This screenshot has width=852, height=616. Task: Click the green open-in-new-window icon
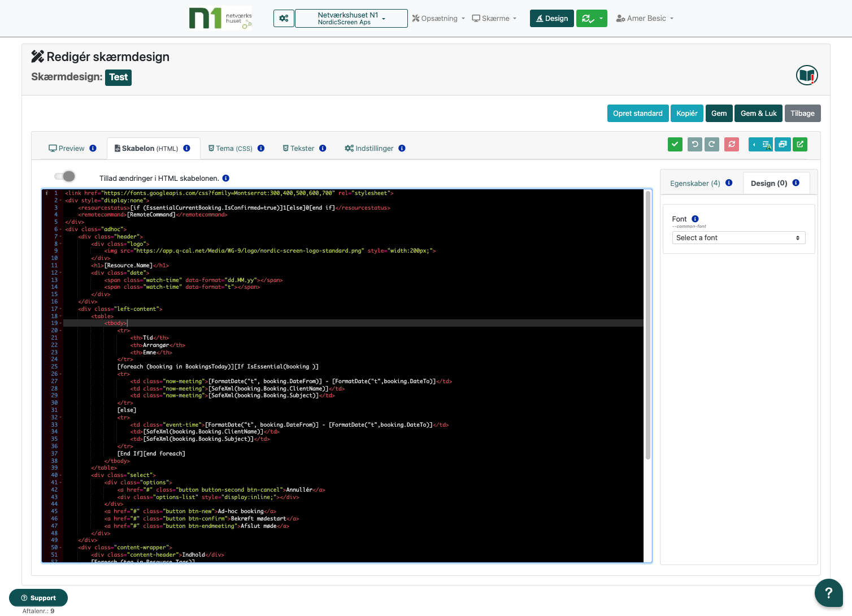(800, 144)
